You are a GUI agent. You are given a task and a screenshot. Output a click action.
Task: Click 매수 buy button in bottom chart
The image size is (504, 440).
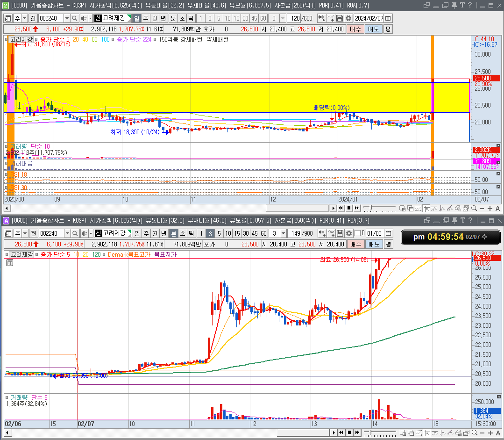[355, 244]
